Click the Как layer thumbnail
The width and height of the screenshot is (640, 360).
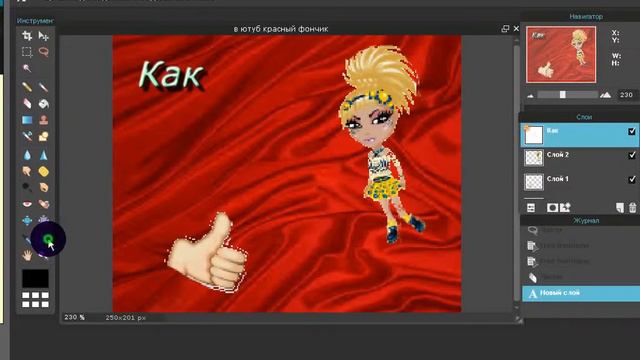(534, 135)
